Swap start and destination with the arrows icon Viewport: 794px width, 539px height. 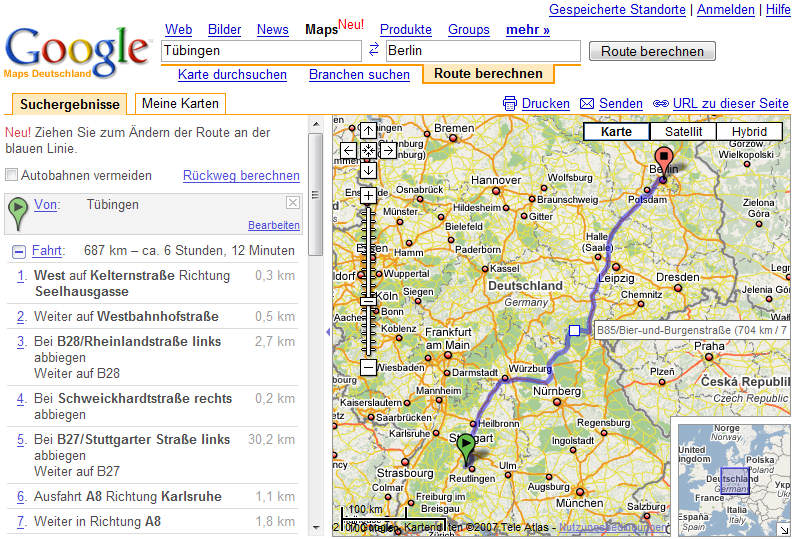click(374, 49)
